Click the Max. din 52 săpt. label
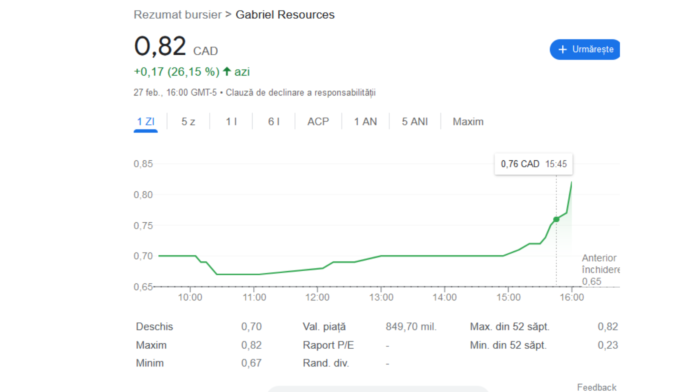 point(510,327)
